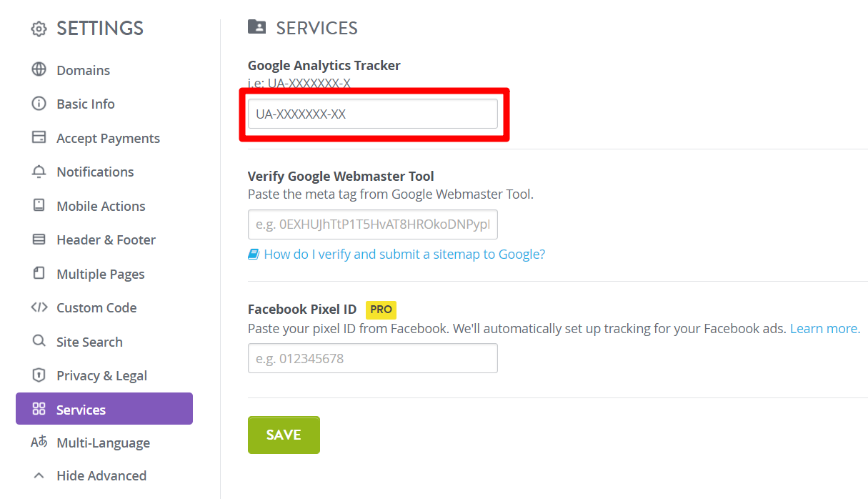Viewport: 868px width, 499px height.
Task: Click the Domains globe icon
Action: 39,69
